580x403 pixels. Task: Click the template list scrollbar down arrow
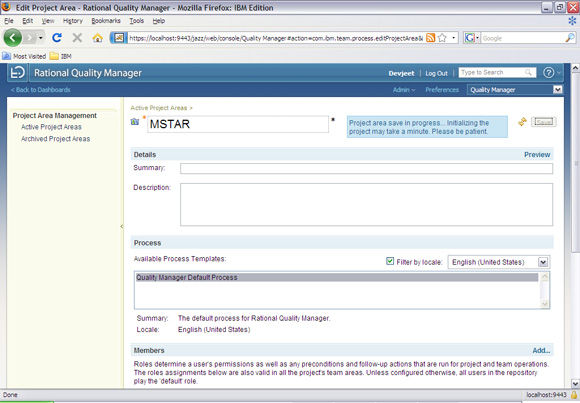(x=544, y=304)
